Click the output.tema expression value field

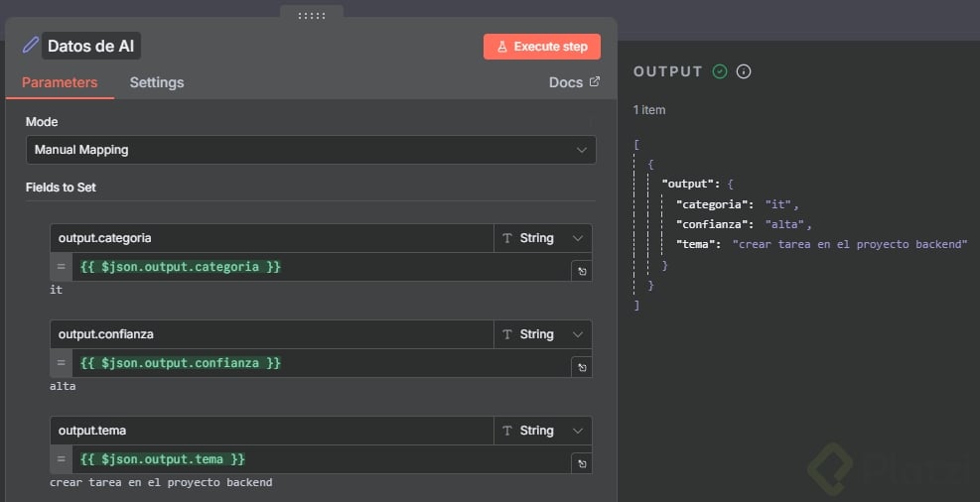[x=318, y=459]
